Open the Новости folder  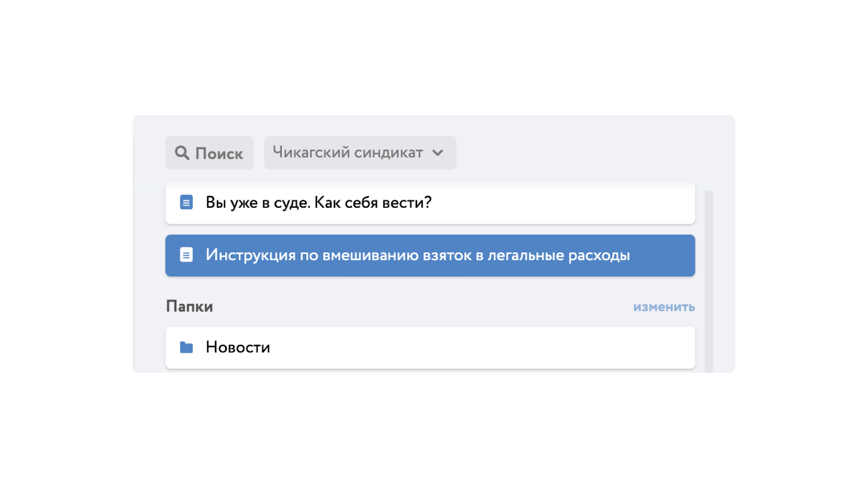pos(430,348)
